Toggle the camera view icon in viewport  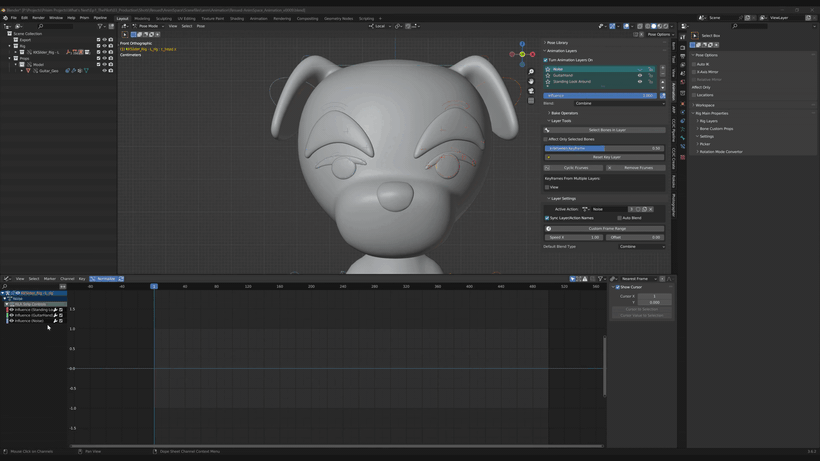pyautogui.click(x=532, y=91)
